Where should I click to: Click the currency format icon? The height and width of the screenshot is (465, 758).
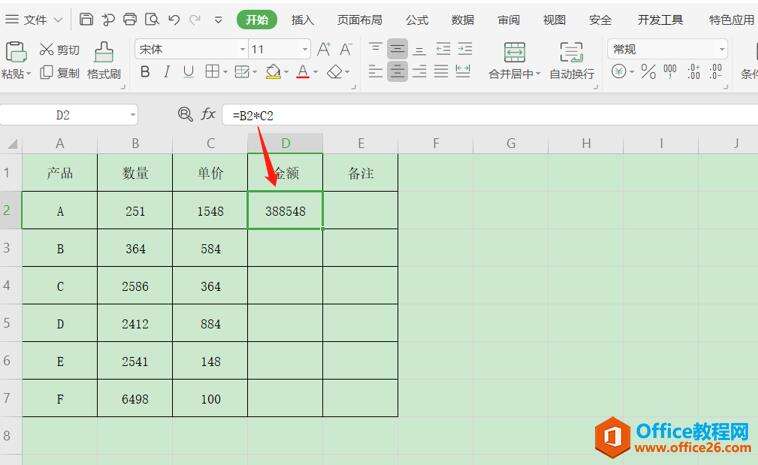[x=618, y=72]
